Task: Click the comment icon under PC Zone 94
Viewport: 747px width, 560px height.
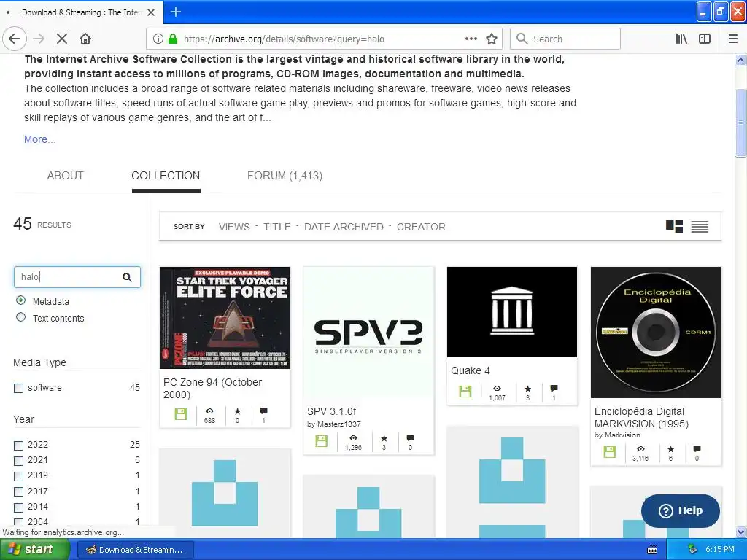Action: 263,411
